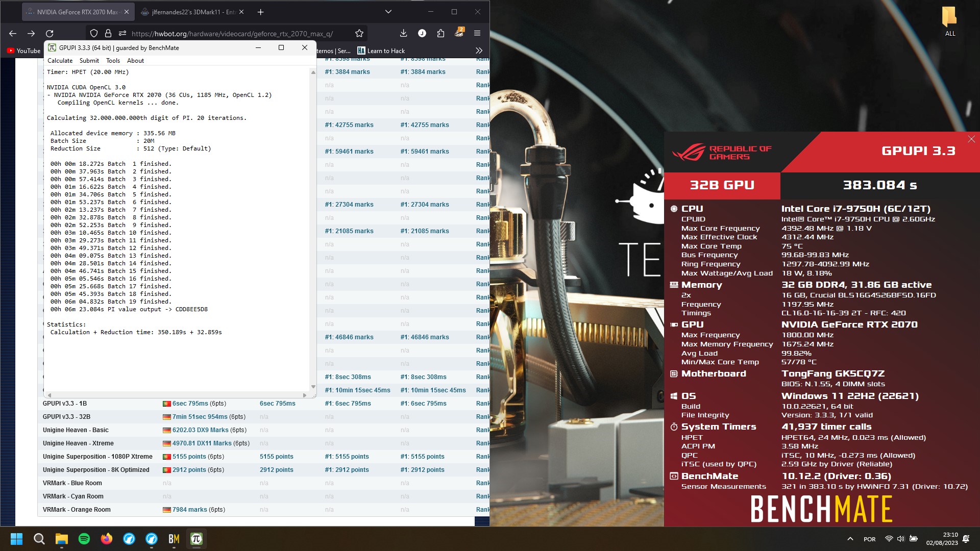The height and width of the screenshot is (551, 980).
Task: Open Firefox extensions puzzle icon
Action: tap(440, 33)
